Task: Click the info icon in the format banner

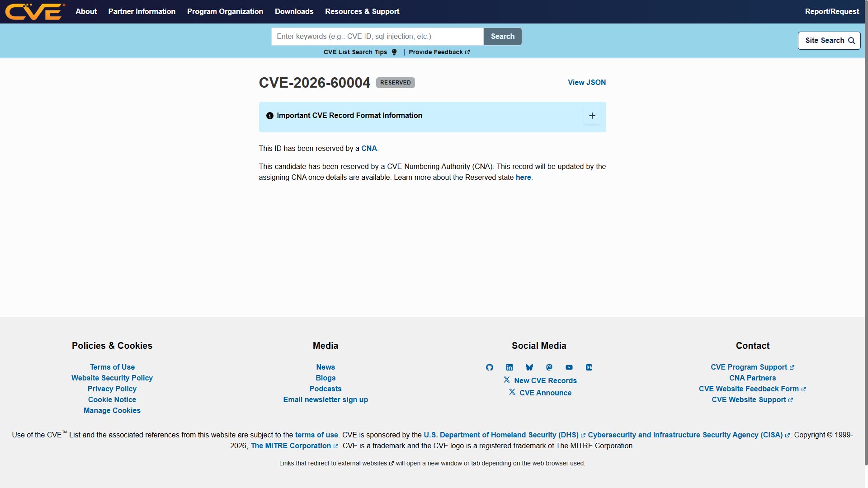Action: [x=270, y=116]
